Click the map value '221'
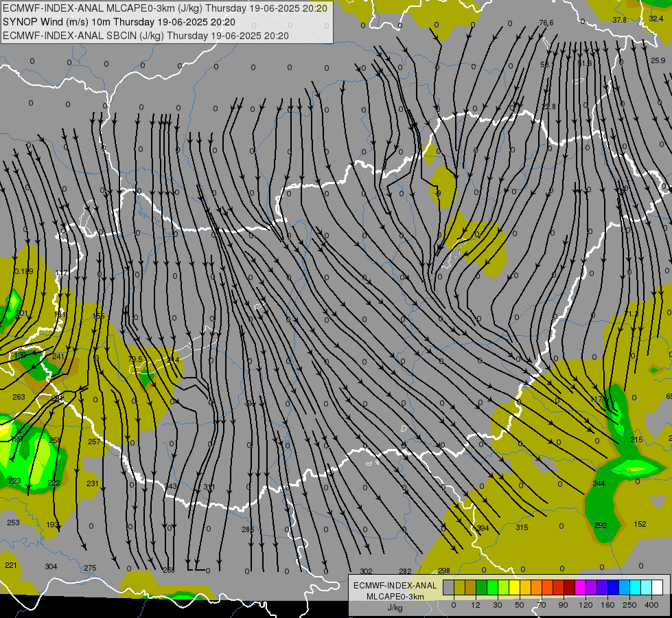The height and width of the screenshot is (618, 672). 11,565
